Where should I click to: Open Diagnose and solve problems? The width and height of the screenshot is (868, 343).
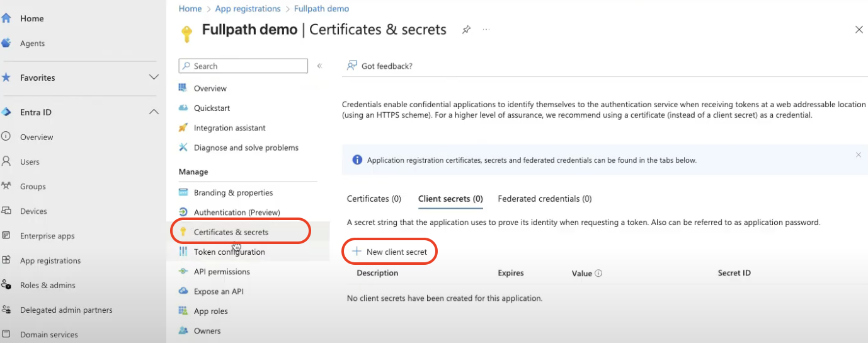(246, 148)
